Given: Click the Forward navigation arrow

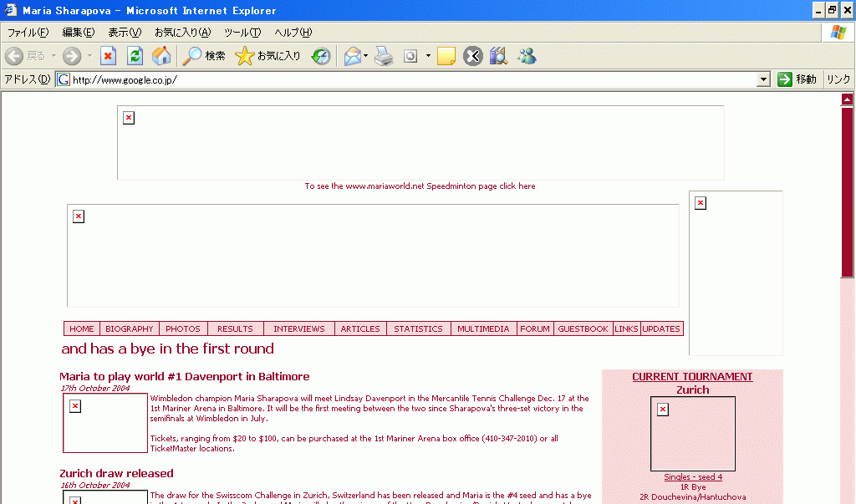Looking at the screenshot, I should [x=72, y=56].
